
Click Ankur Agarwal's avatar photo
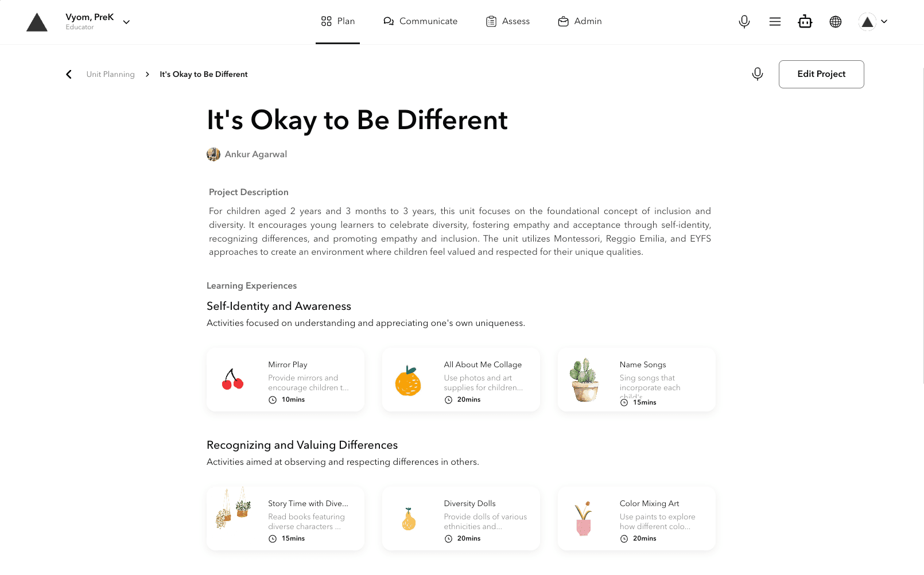[213, 154]
